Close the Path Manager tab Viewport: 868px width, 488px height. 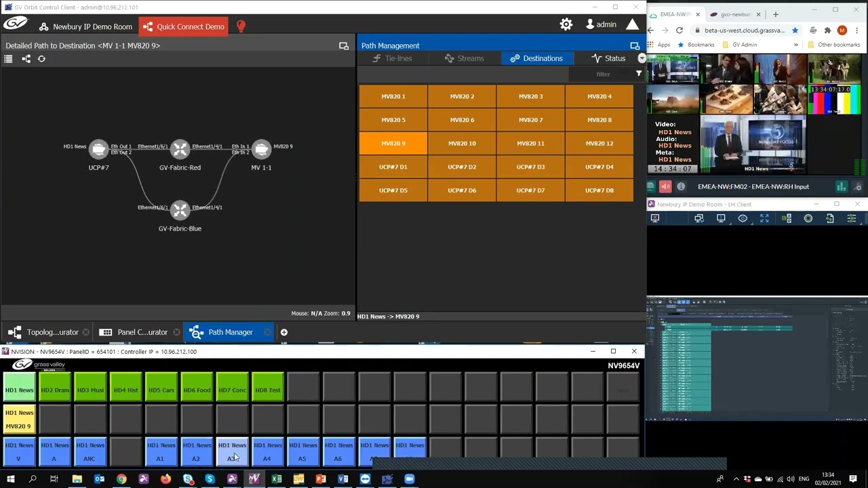click(x=267, y=332)
